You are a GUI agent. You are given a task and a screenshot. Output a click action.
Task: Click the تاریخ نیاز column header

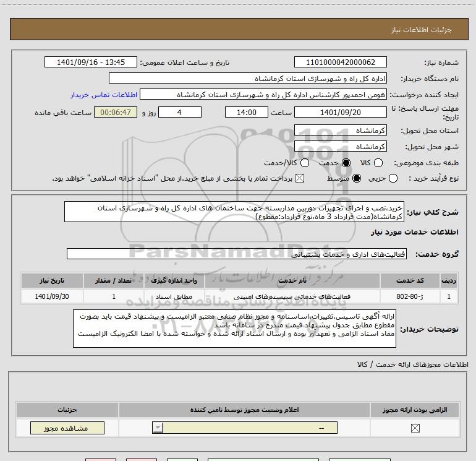52,280
